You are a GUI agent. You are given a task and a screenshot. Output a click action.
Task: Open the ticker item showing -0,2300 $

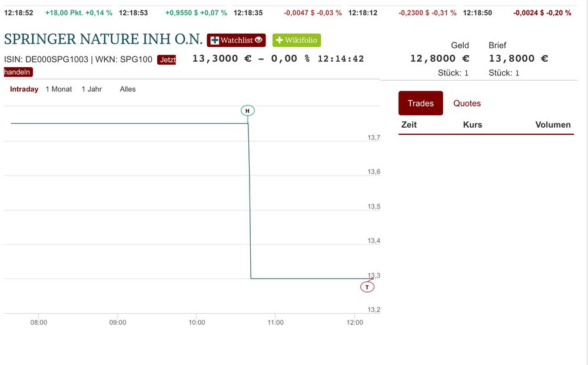pos(427,13)
